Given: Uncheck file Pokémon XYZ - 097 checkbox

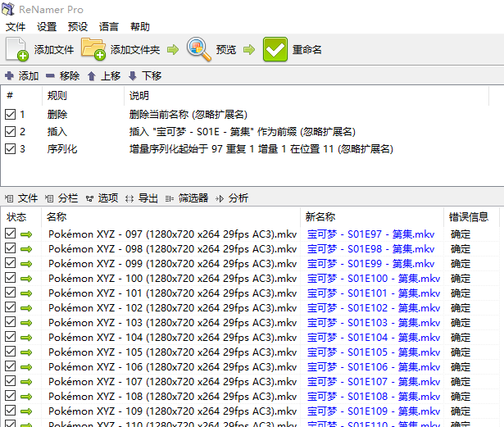Looking at the screenshot, I should click(x=11, y=234).
